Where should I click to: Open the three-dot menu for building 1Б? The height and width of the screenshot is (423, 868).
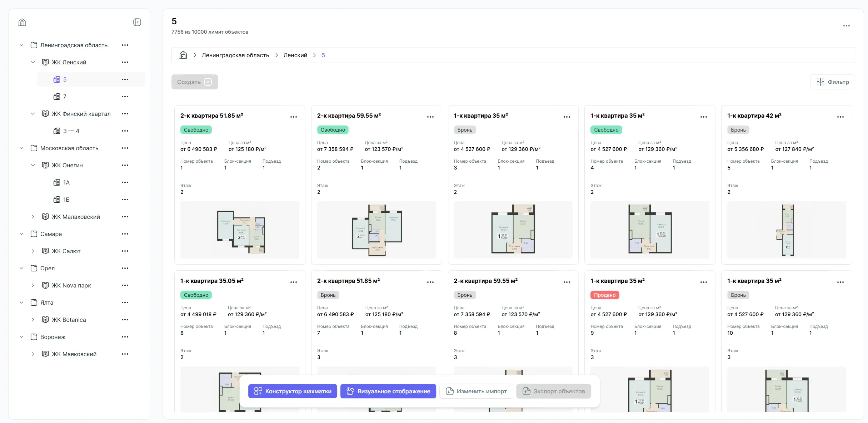coord(125,200)
